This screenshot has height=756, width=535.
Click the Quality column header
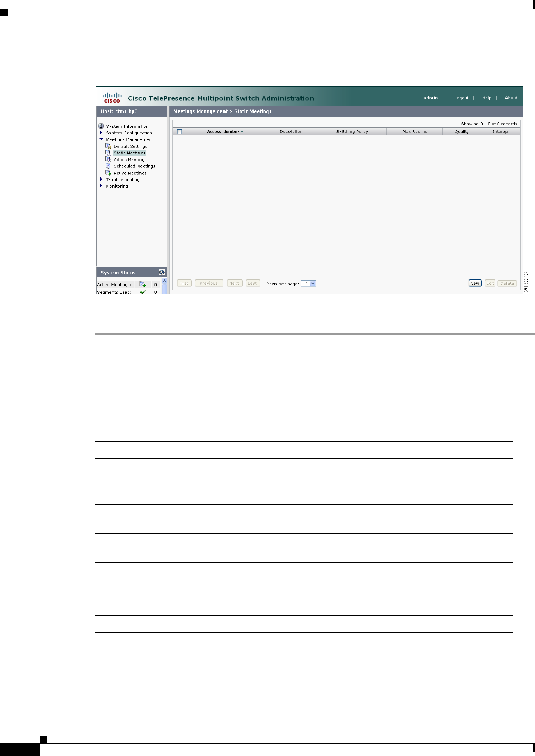pos(462,132)
